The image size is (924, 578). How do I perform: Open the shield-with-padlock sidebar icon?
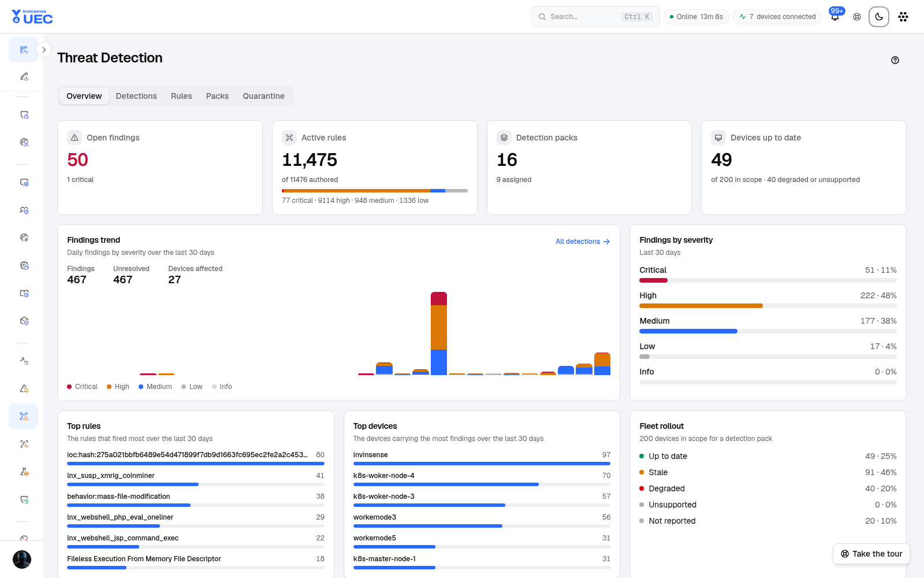click(x=24, y=114)
